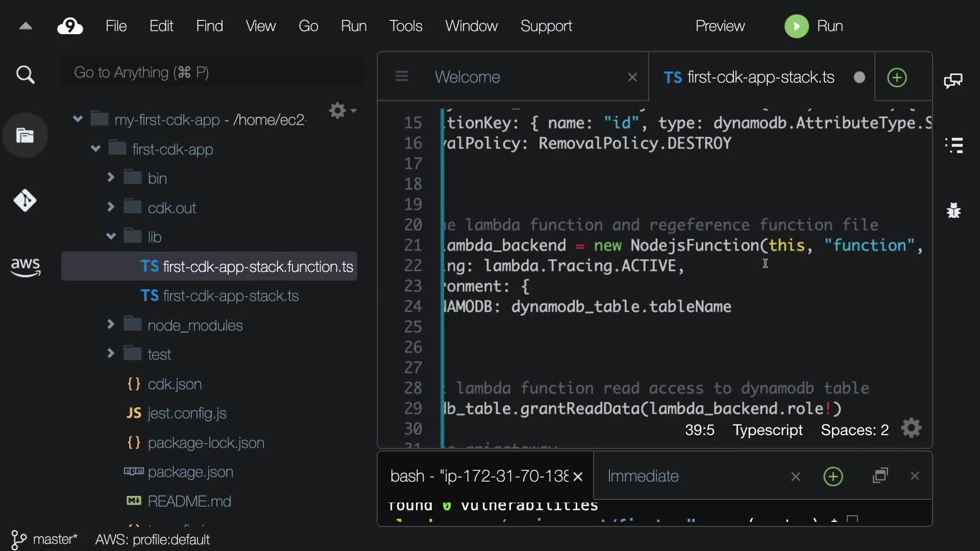Maximize the terminal pane icon
This screenshot has height=551, width=980.
[x=880, y=476]
